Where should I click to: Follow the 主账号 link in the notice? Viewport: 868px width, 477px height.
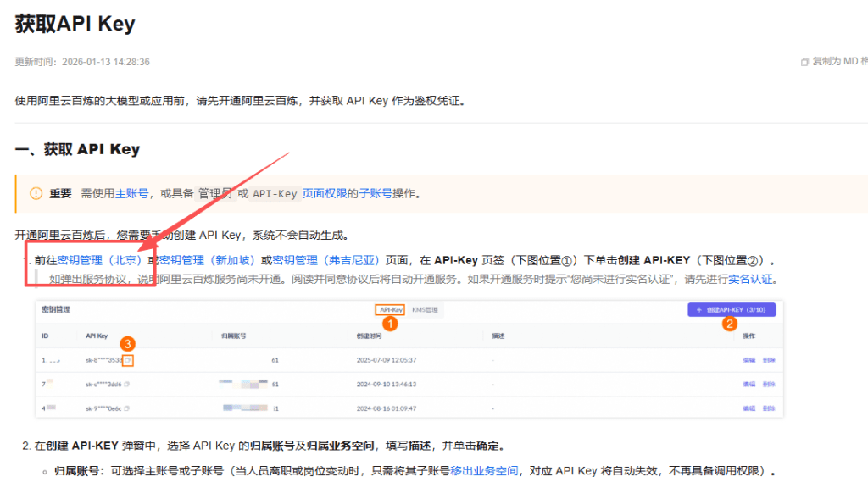coord(131,193)
